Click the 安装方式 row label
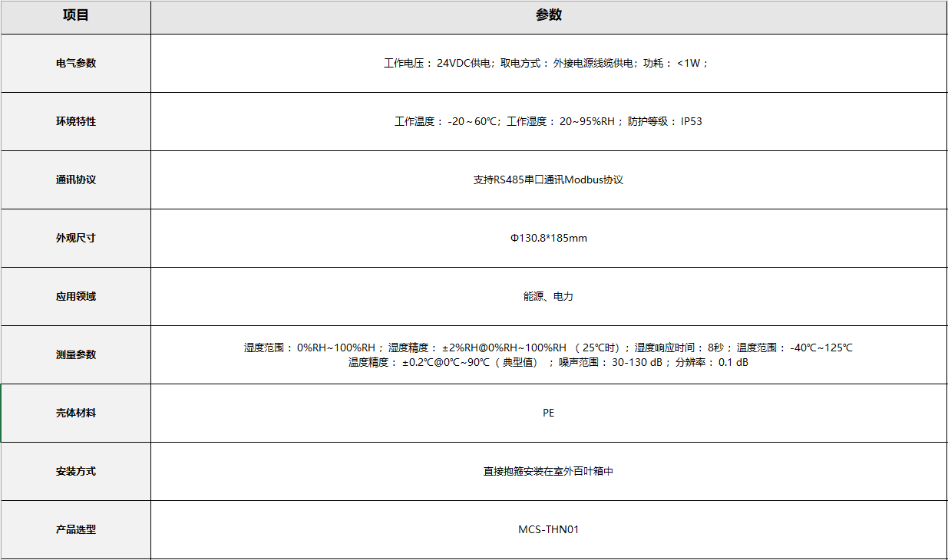The image size is (948, 560). 74,471
